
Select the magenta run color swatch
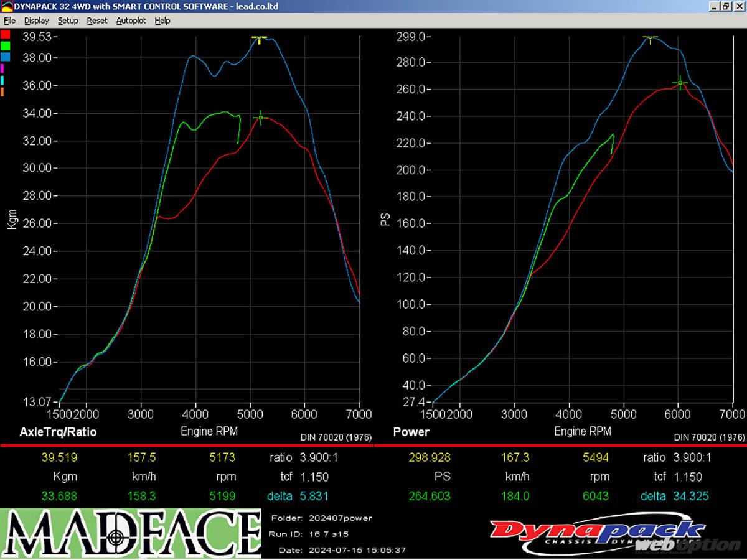click(3, 68)
